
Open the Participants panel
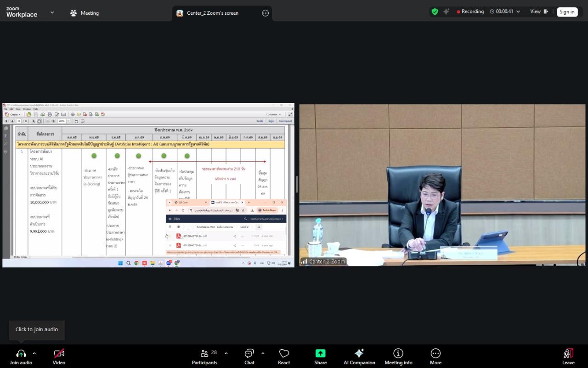point(204,353)
